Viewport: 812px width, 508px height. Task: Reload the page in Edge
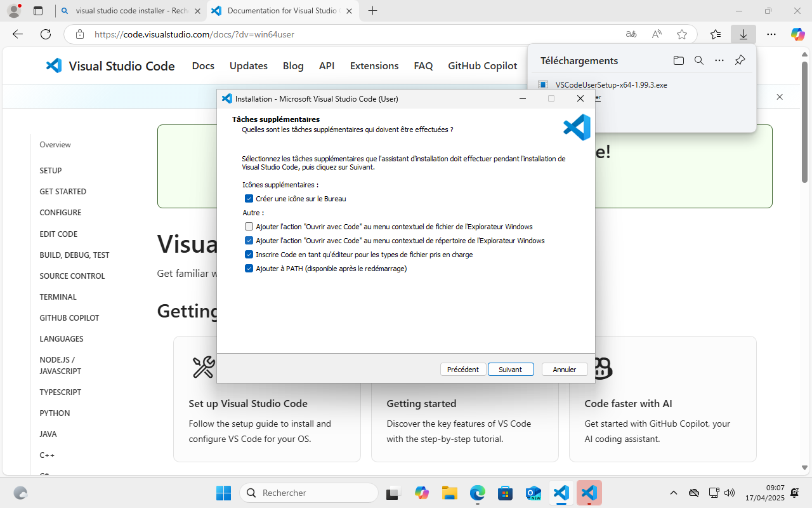pyautogui.click(x=46, y=34)
